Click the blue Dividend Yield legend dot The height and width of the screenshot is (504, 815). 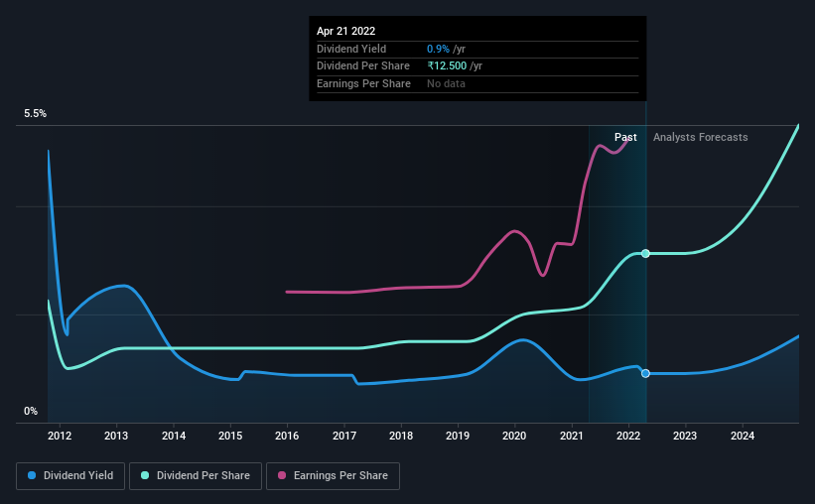[x=32, y=475]
